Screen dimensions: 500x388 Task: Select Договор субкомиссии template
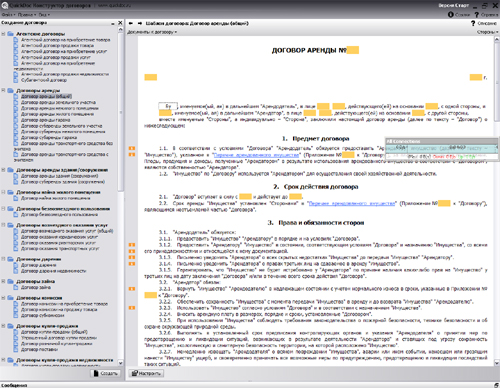[x=42, y=315]
